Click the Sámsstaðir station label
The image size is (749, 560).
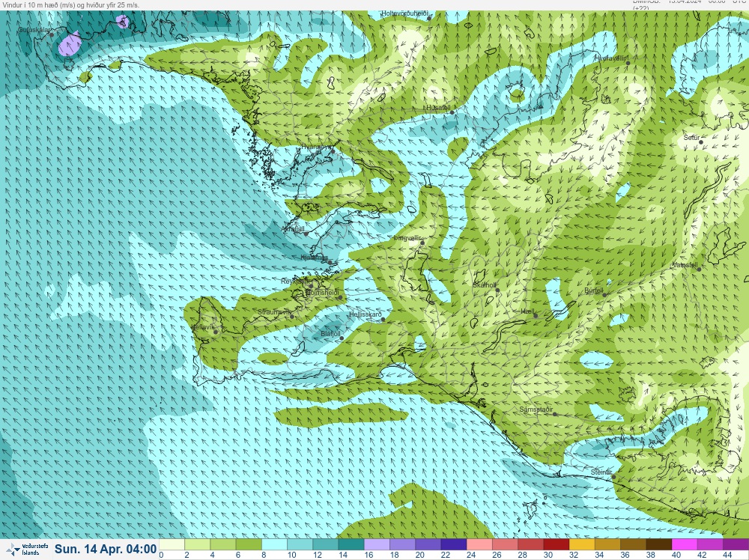(x=536, y=410)
